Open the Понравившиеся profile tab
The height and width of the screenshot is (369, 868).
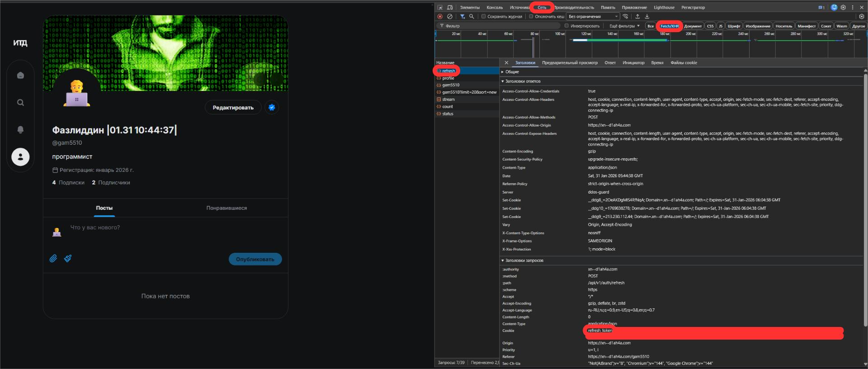[x=226, y=208]
